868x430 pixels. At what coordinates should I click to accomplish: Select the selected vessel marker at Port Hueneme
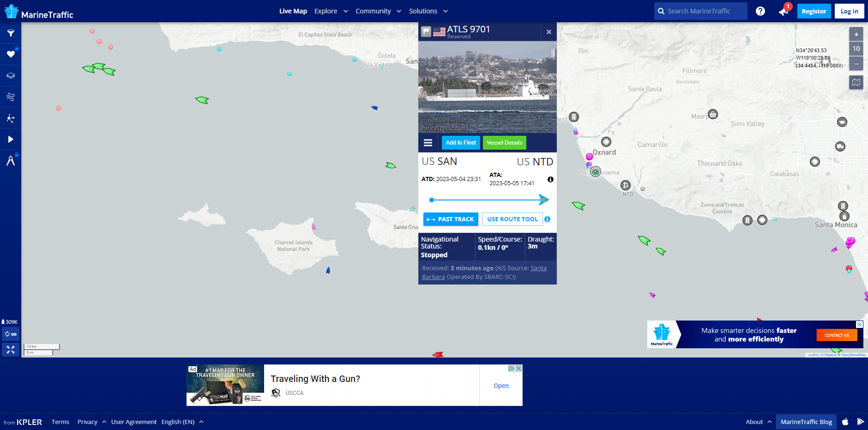tap(596, 171)
